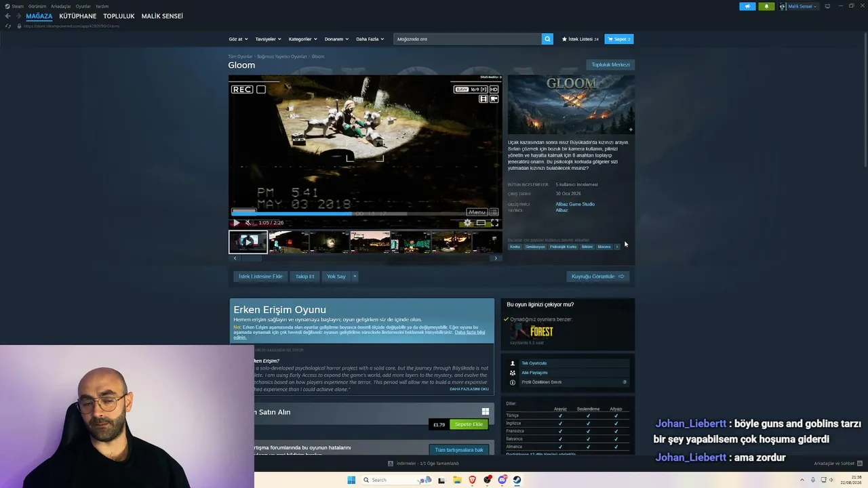
Task: Open Task View on the taskbar
Action: coord(441,480)
